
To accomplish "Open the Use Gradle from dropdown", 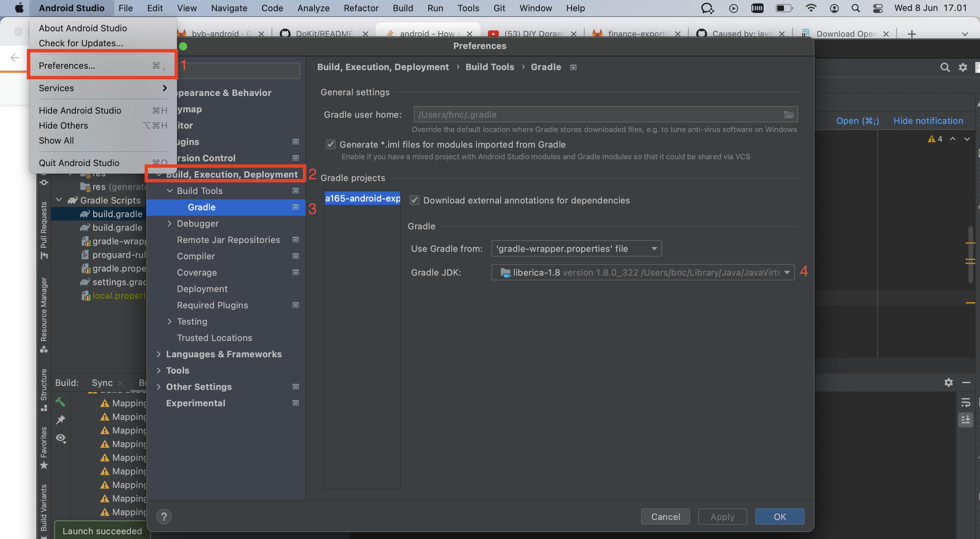I will point(576,249).
